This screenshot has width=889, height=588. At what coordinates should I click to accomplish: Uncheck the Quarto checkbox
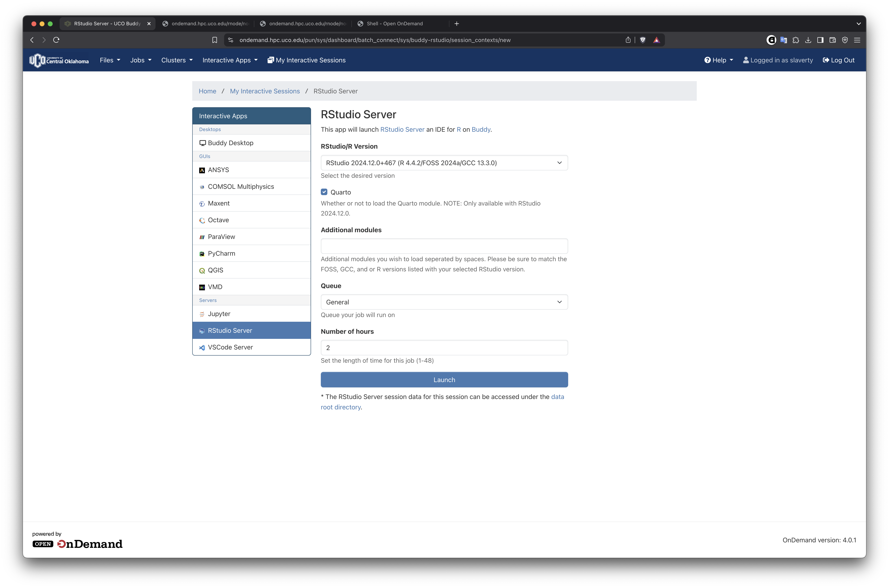coord(324,192)
